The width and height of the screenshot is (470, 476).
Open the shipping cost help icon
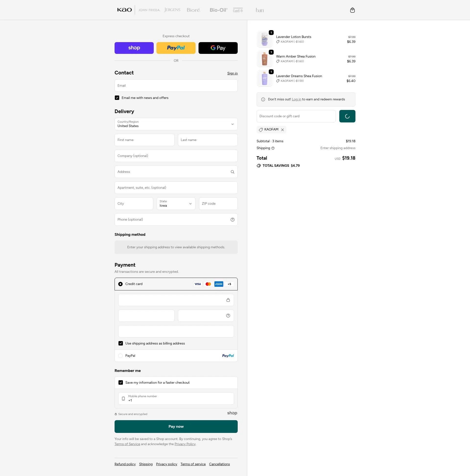273,148
